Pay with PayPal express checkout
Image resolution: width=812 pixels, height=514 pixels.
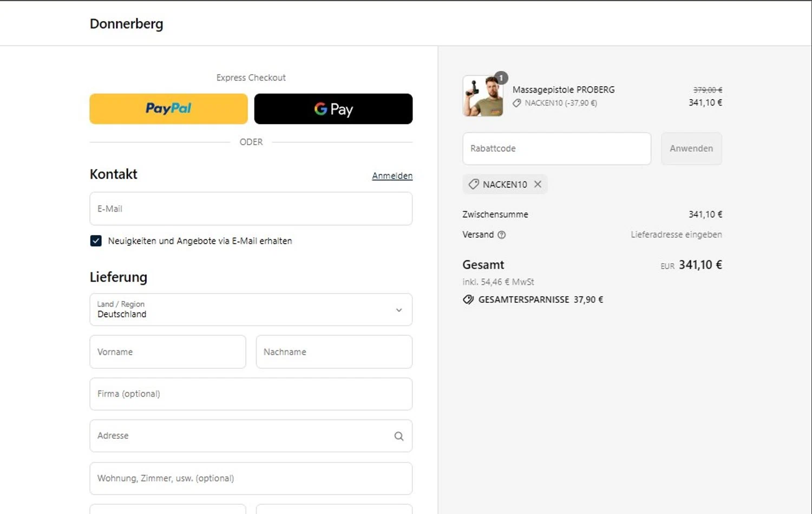(x=168, y=109)
